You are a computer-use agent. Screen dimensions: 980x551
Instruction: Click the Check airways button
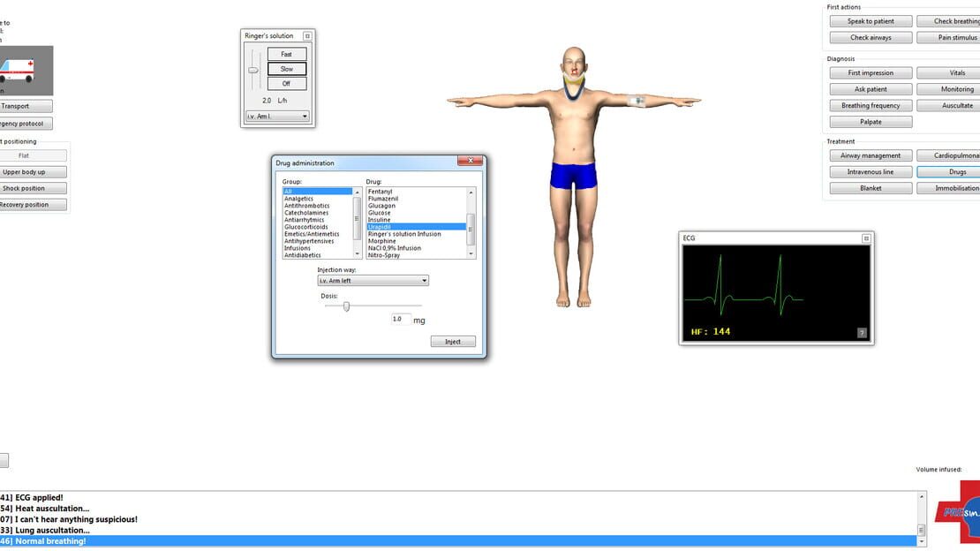pos(871,37)
